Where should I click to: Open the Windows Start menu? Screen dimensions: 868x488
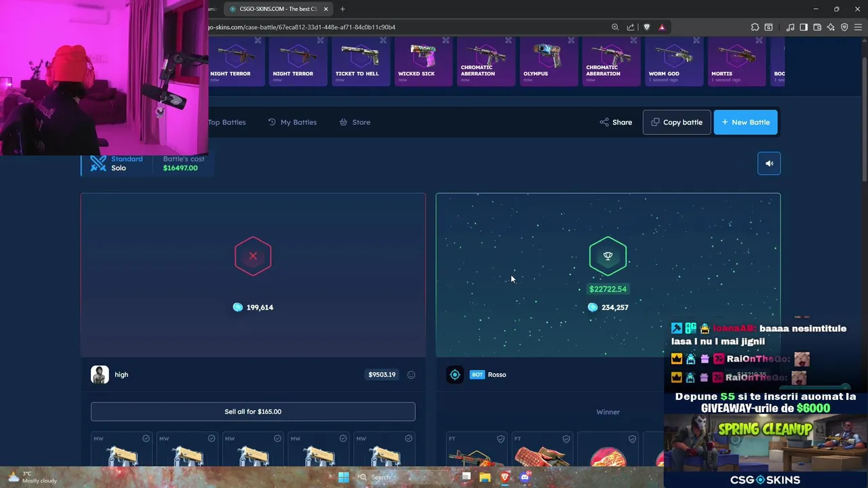tap(344, 477)
